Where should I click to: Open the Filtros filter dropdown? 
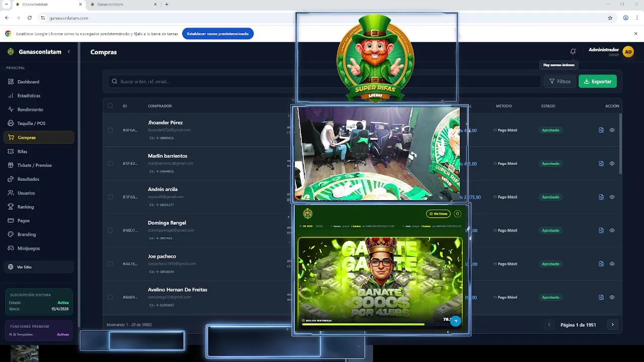(x=559, y=81)
